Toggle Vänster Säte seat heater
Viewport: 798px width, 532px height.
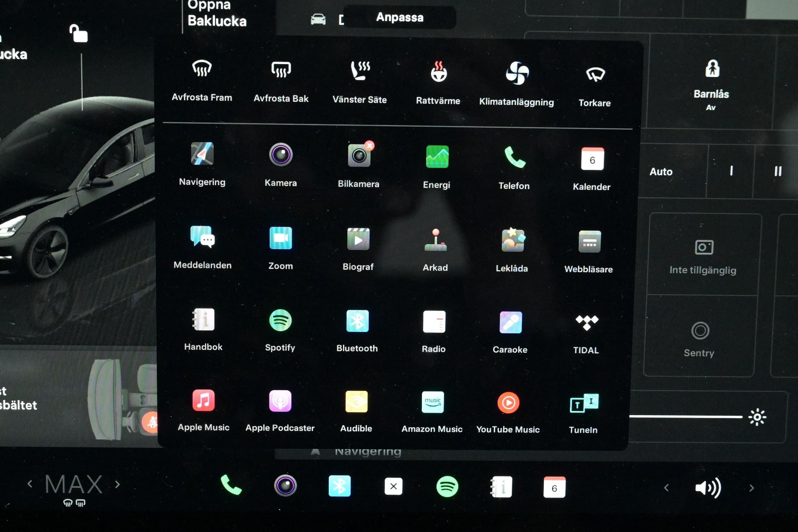360,82
